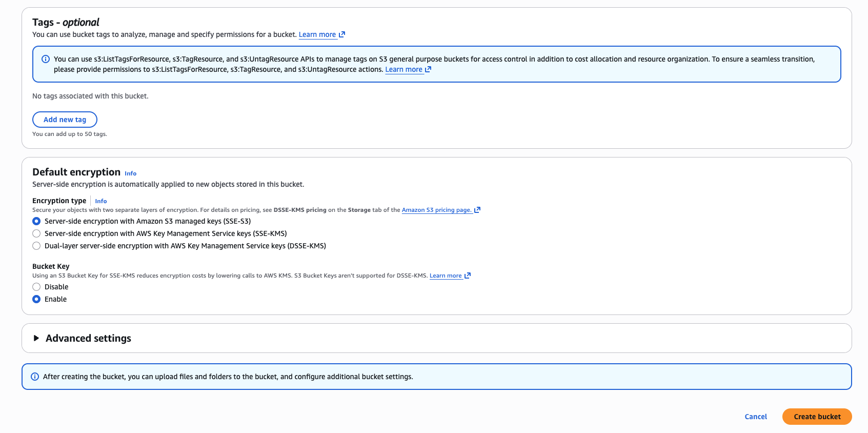The image size is (868, 433).
Task: Select Dual-layer DSSE-KMS encryption option
Action: (x=36, y=246)
